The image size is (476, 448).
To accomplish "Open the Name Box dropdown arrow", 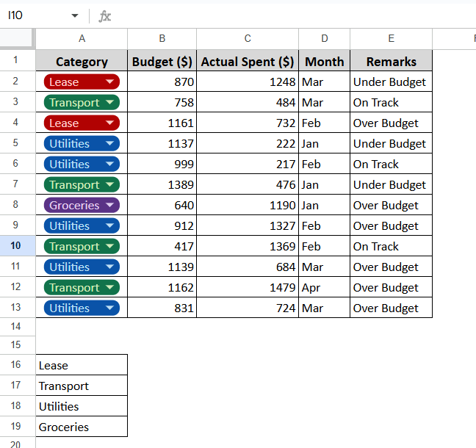I will [x=75, y=15].
